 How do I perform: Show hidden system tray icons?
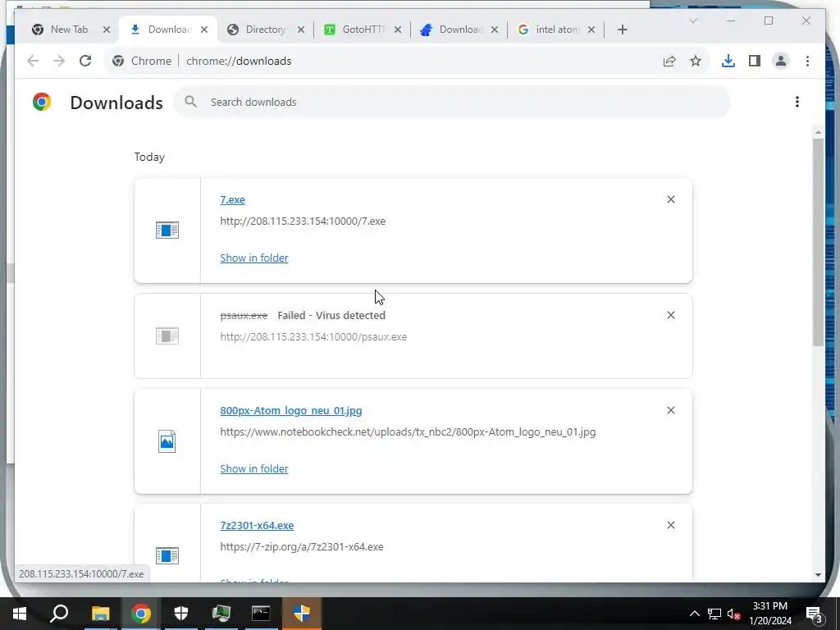click(x=694, y=614)
